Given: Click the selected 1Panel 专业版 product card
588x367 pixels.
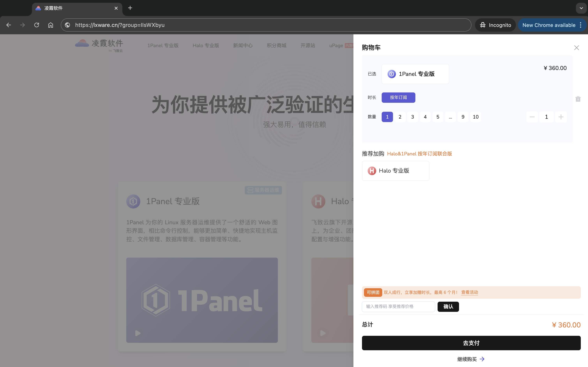Looking at the screenshot, I should [415, 74].
